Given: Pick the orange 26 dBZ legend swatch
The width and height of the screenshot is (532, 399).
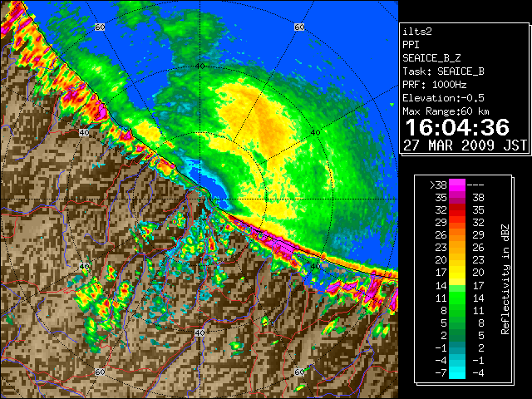Looking at the screenshot, I should pos(456,234).
